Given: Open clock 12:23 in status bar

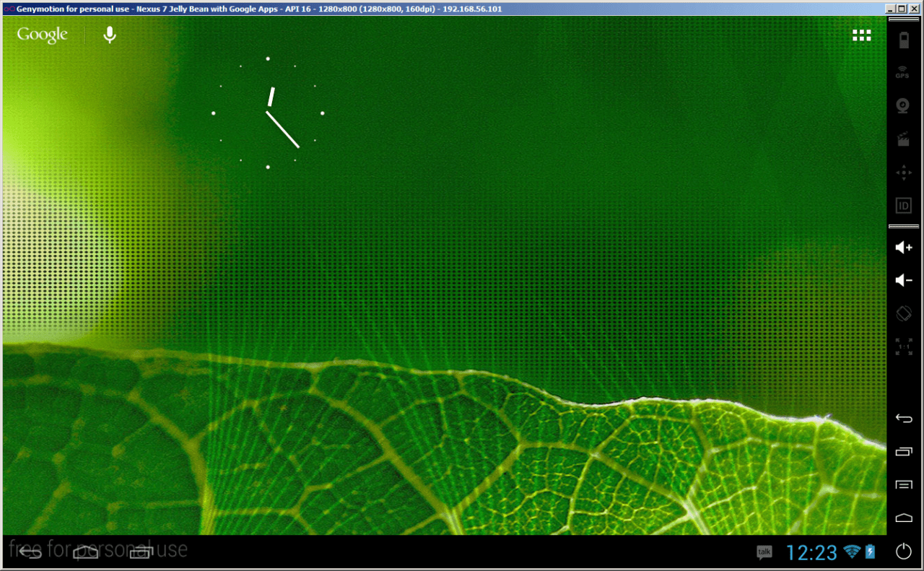Looking at the screenshot, I should [x=811, y=553].
